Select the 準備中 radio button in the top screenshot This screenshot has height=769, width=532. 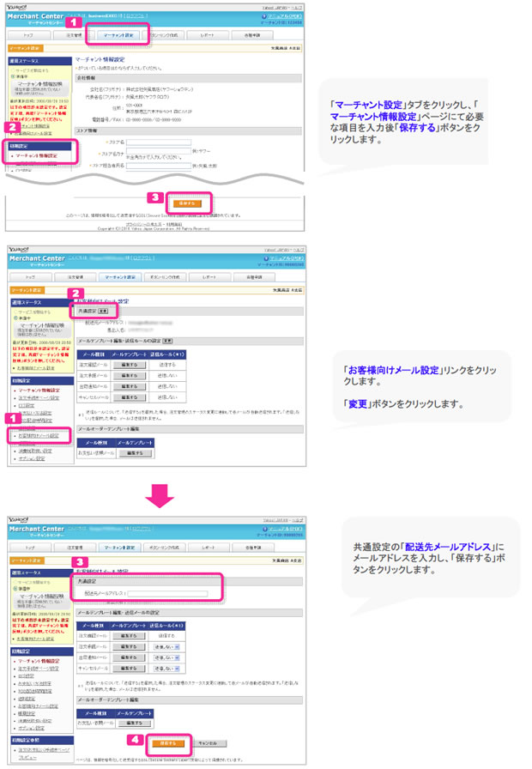(11, 75)
